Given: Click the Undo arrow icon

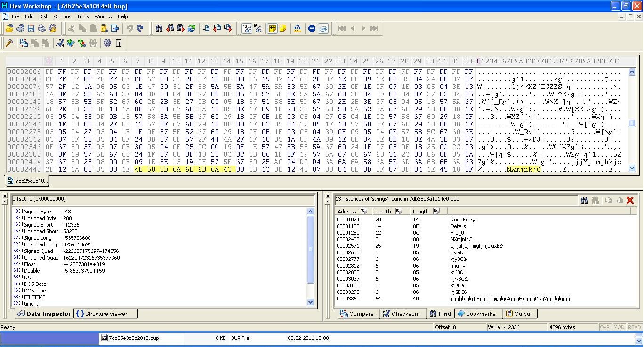Looking at the screenshot, I should click(x=129, y=28).
